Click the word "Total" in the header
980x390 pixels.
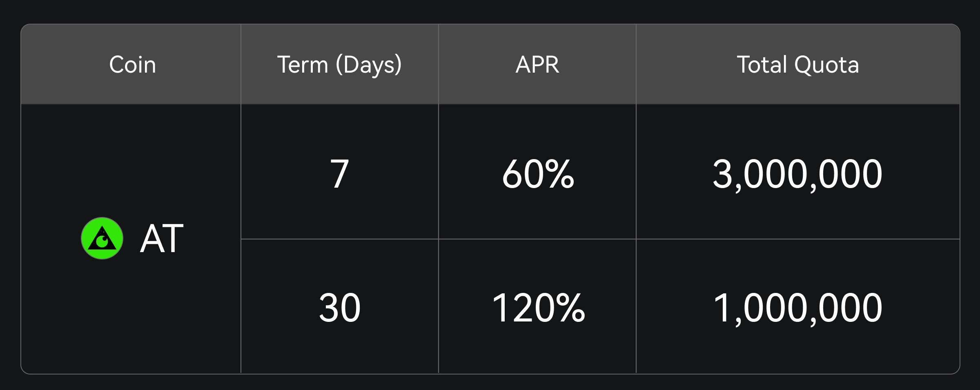[762, 64]
